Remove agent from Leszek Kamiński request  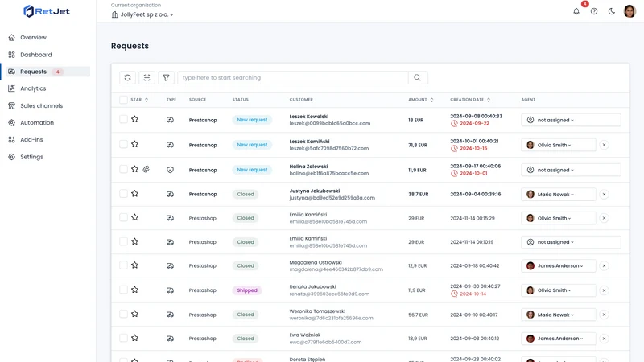(x=604, y=145)
